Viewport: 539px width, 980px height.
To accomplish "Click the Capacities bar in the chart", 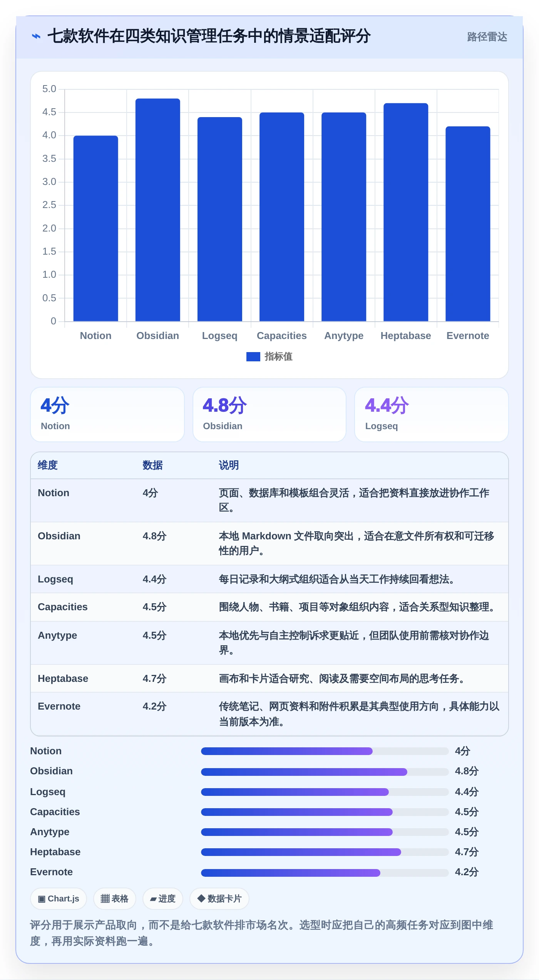I will coord(282,217).
